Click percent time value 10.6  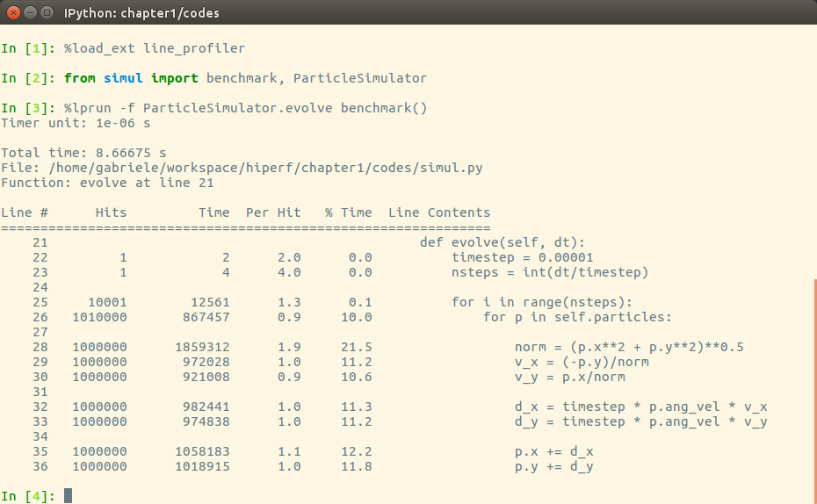coord(357,377)
